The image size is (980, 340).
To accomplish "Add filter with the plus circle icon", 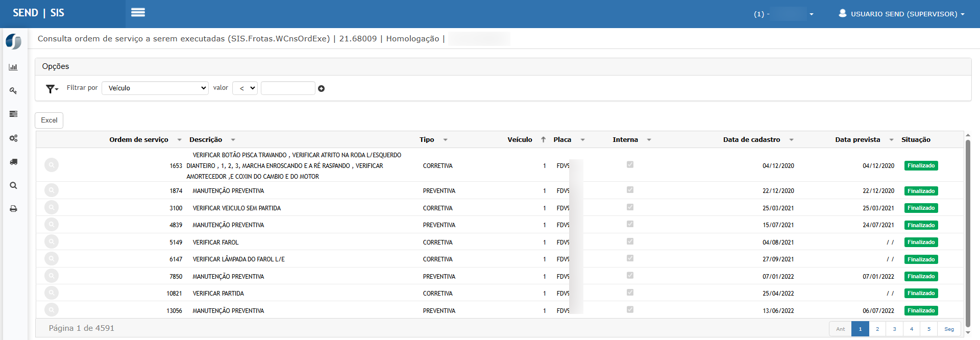I will coord(321,89).
